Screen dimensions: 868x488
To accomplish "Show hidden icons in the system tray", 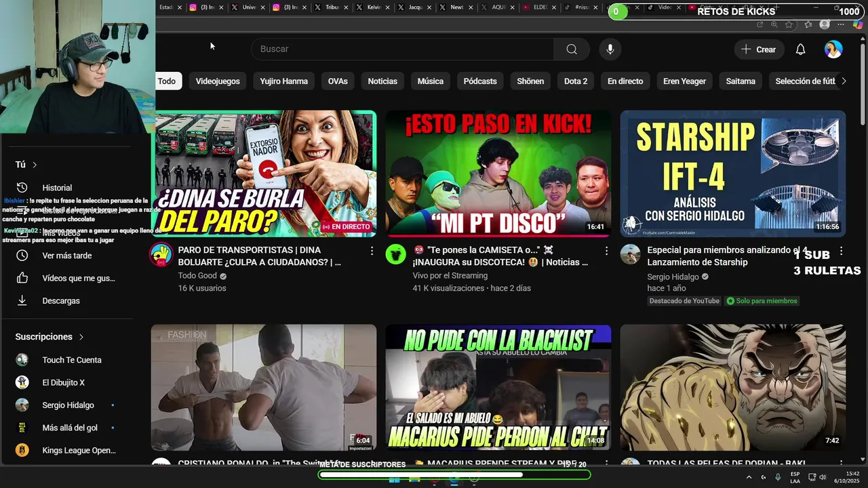I will [749, 477].
